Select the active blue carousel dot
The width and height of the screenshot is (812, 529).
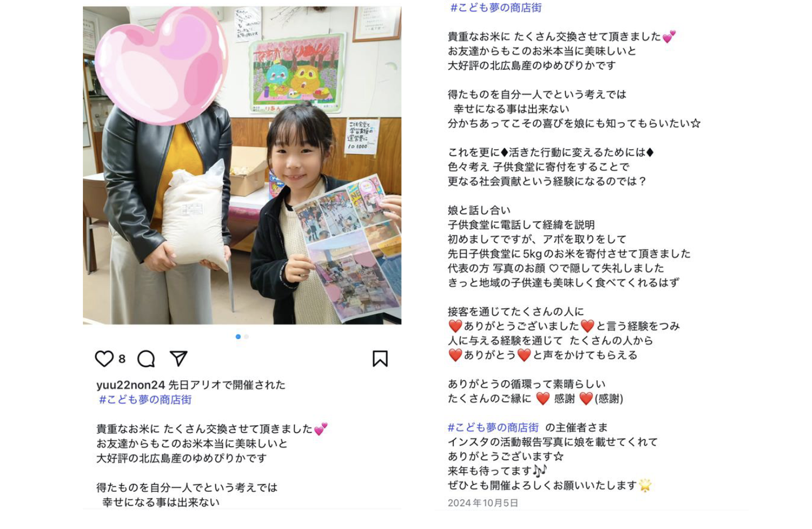click(x=238, y=337)
